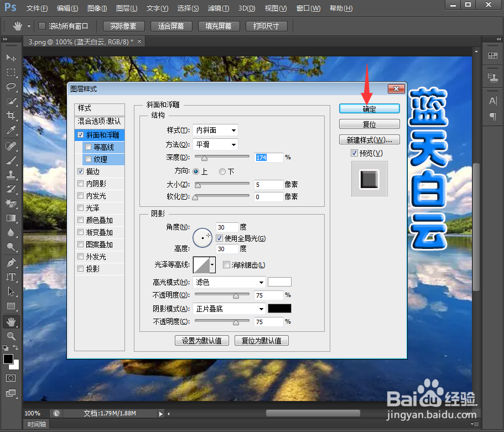Click the white highlight color swatch
Screen dimensions: 504x432
279,282
